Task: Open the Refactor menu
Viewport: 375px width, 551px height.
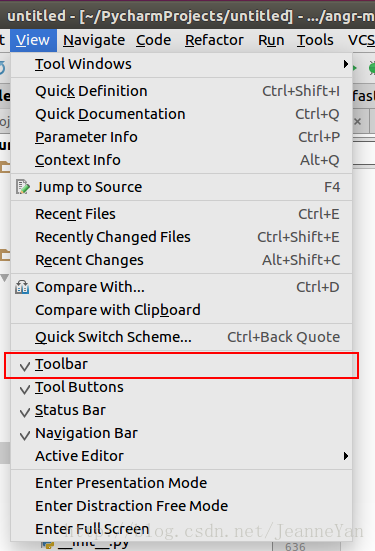Action: point(214,40)
